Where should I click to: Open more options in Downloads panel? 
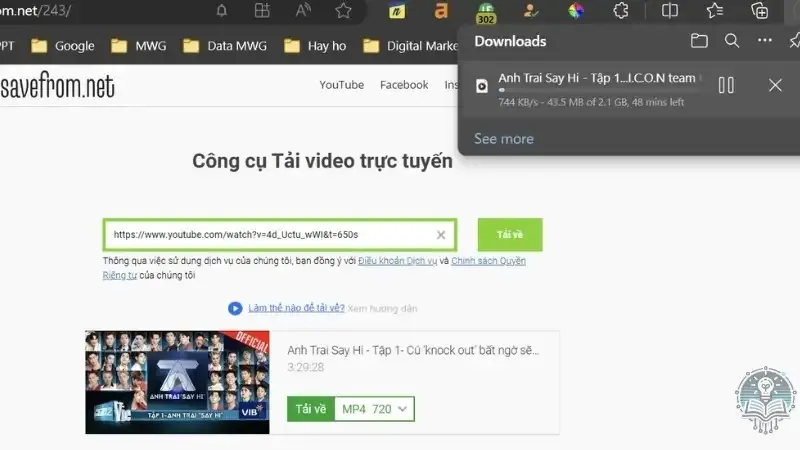click(x=765, y=40)
